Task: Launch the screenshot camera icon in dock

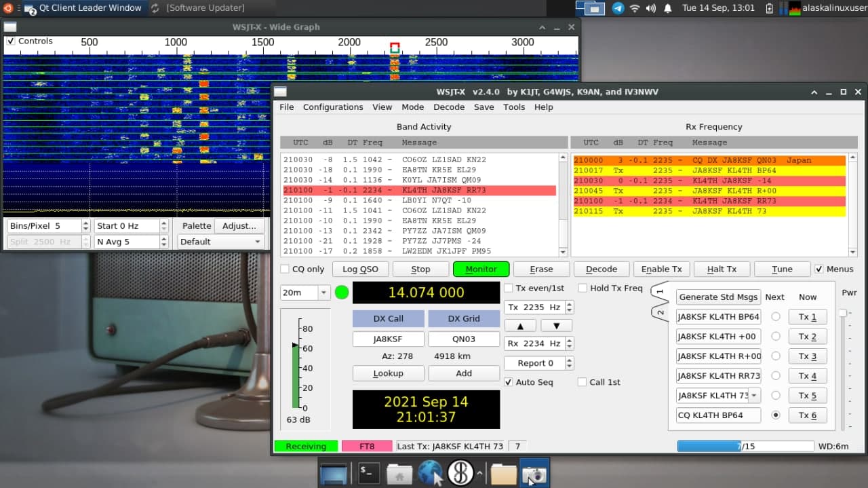Action: [x=534, y=473]
